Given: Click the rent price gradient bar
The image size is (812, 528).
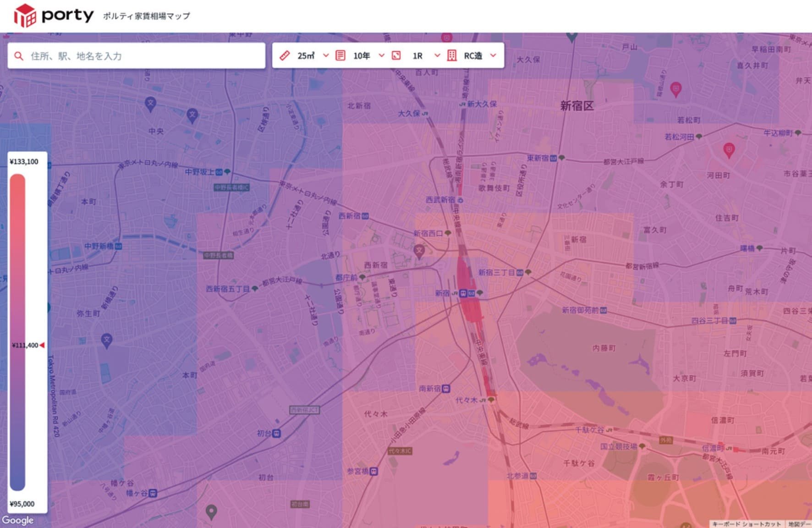Looking at the screenshot, I should tap(17, 332).
